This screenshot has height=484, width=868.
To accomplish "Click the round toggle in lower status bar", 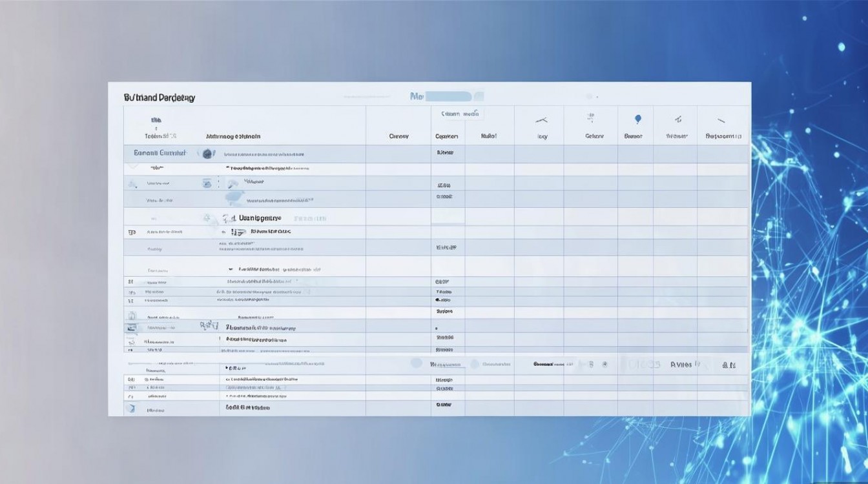I will point(416,363).
